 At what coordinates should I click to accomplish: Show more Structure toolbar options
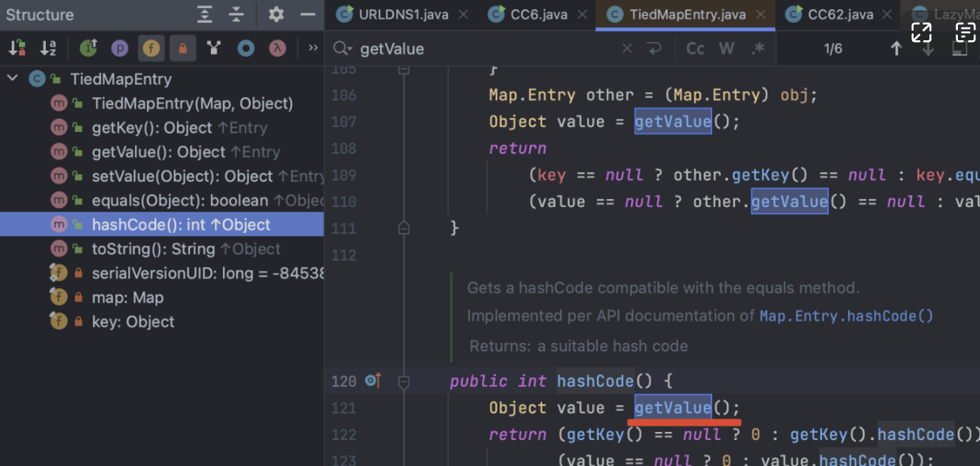[x=313, y=48]
